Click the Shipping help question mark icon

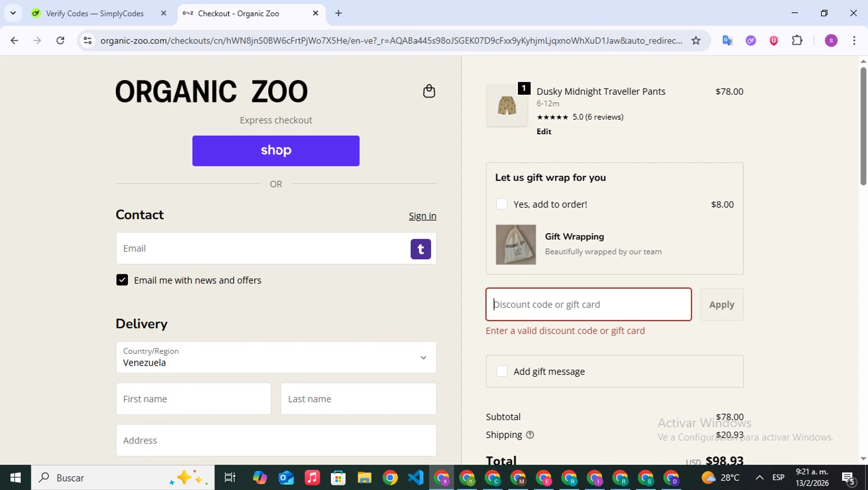tap(530, 435)
